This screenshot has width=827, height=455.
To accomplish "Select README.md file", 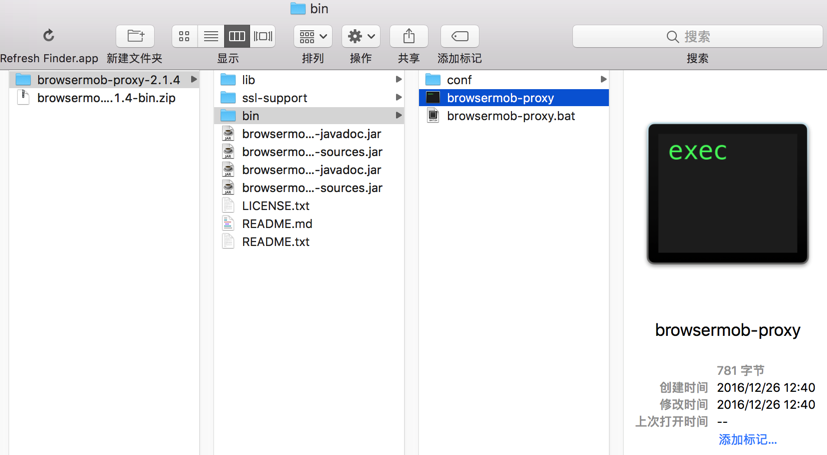I will [x=309, y=223].
